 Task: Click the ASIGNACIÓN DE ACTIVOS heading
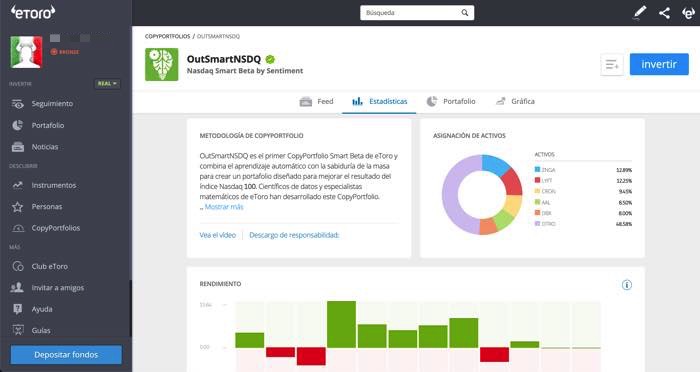pos(469,135)
